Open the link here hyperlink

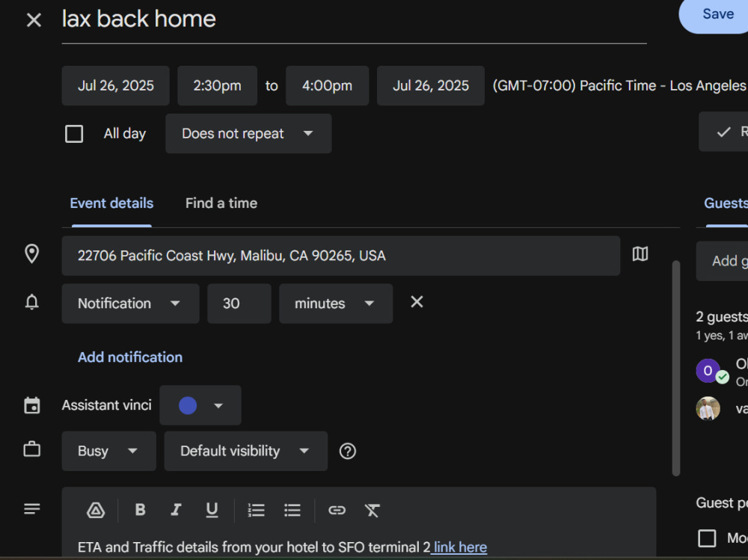pyautogui.click(x=460, y=547)
